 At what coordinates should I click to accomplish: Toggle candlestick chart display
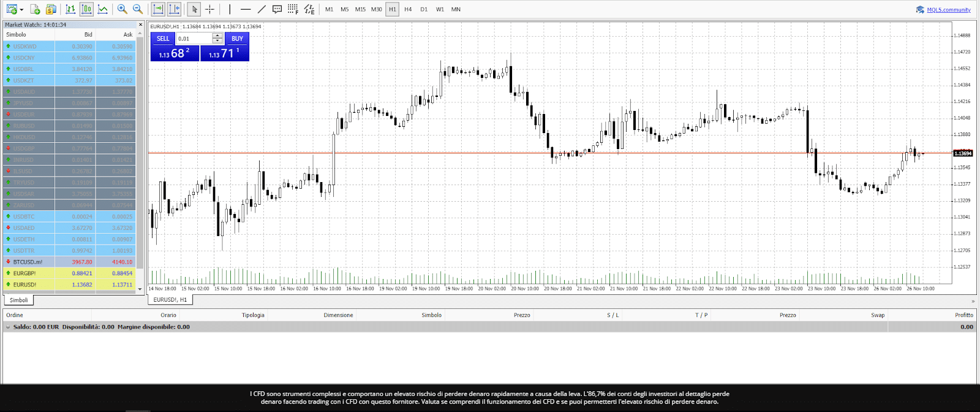coord(86,9)
